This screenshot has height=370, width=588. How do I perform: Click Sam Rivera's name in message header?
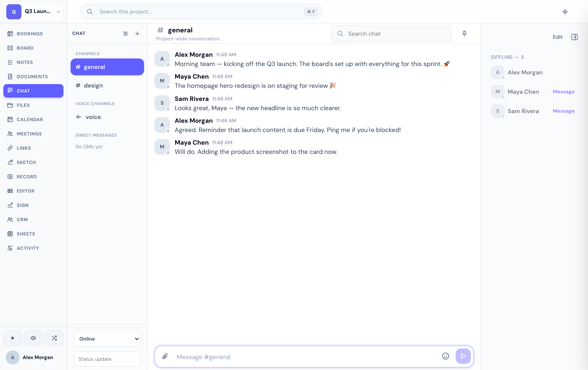[192, 99]
